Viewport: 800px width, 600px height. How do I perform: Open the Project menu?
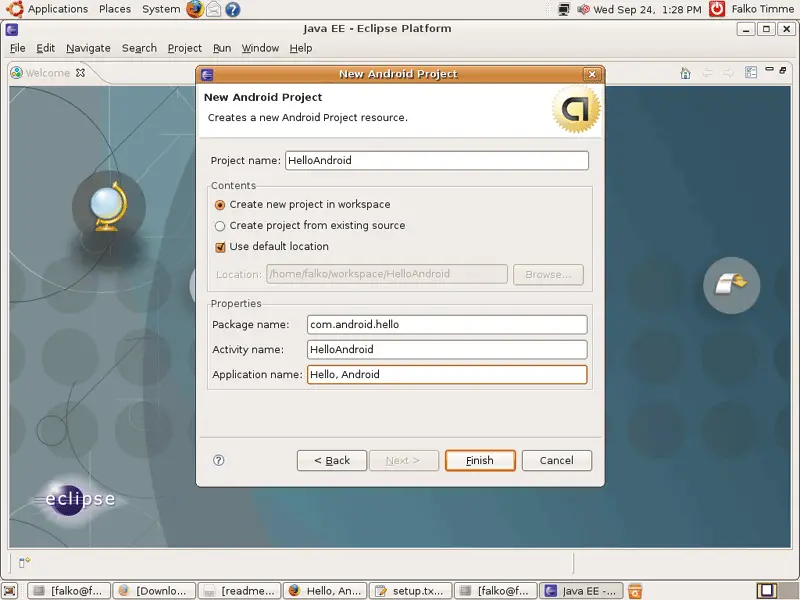pyautogui.click(x=185, y=48)
